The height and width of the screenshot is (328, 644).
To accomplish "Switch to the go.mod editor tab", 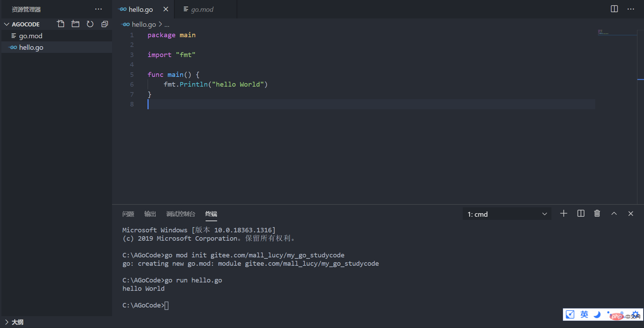I will tap(202, 9).
